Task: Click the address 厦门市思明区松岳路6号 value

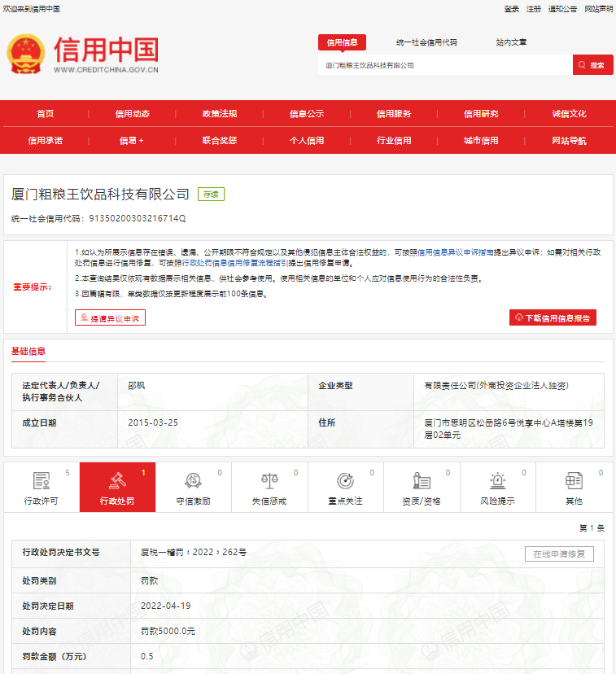Action: click(x=509, y=429)
